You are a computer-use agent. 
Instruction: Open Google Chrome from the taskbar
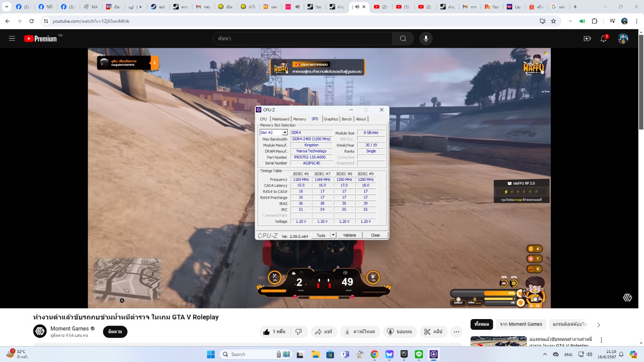[x=374, y=354]
